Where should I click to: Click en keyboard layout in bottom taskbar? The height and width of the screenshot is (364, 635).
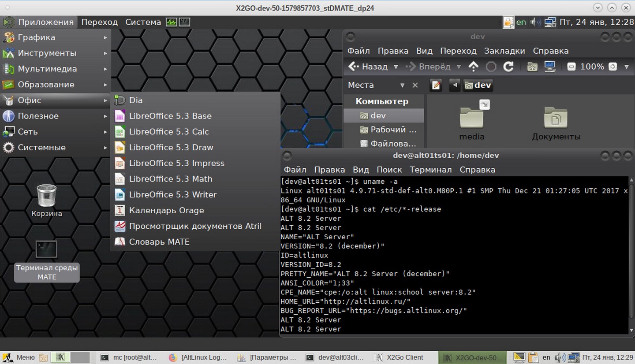(546, 357)
